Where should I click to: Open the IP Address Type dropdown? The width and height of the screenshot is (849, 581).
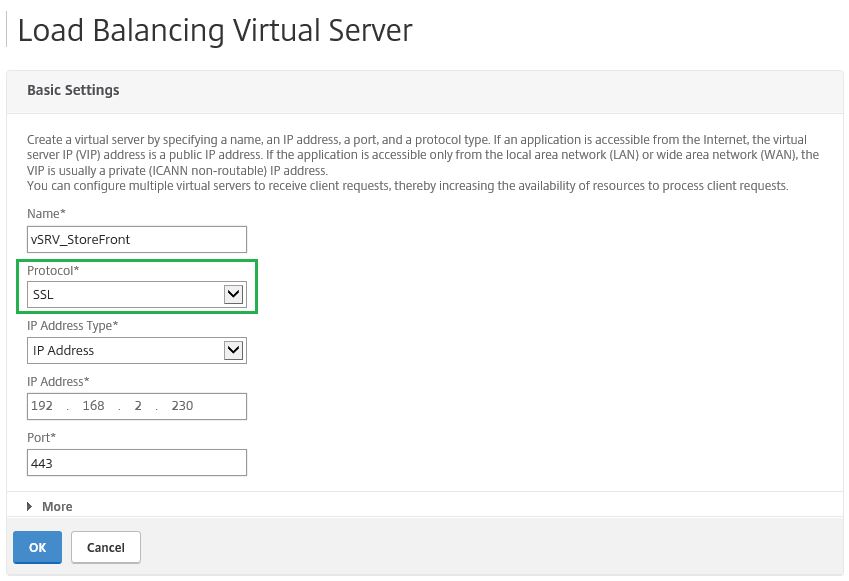tap(233, 350)
